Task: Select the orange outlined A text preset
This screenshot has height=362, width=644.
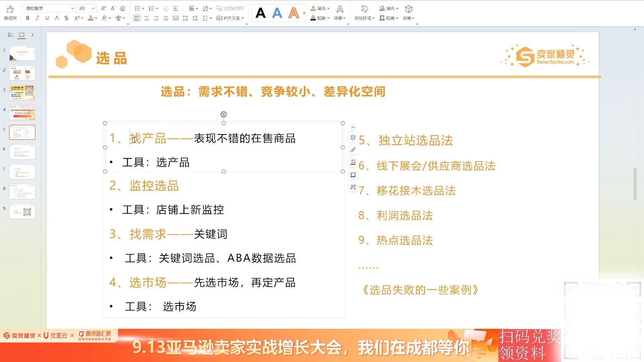Action: click(x=293, y=13)
